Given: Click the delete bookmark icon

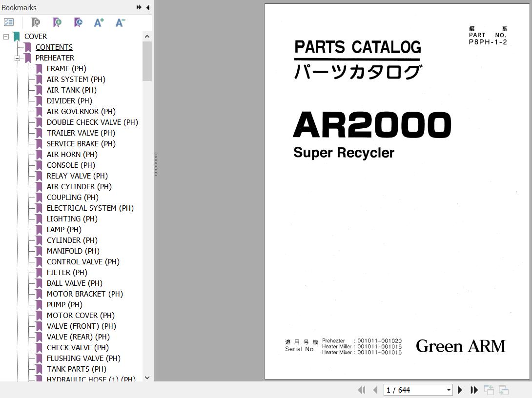Looking at the screenshot, I should pos(36,22).
